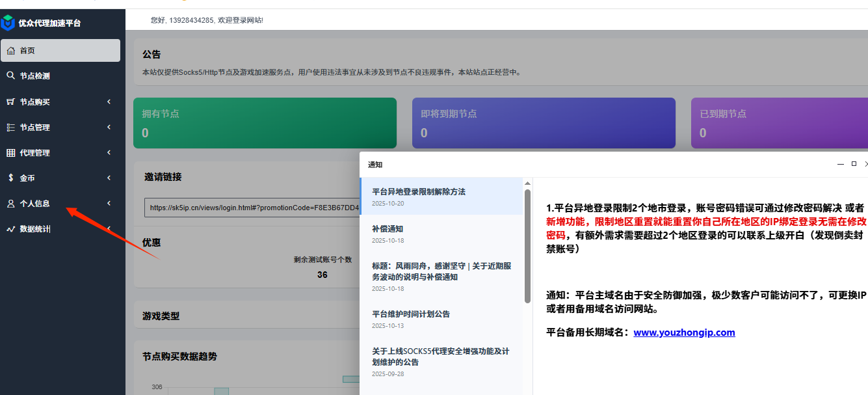The height and width of the screenshot is (395, 868).
Task: Click the welcome greeting with phone number
Action: pos(207,20)
